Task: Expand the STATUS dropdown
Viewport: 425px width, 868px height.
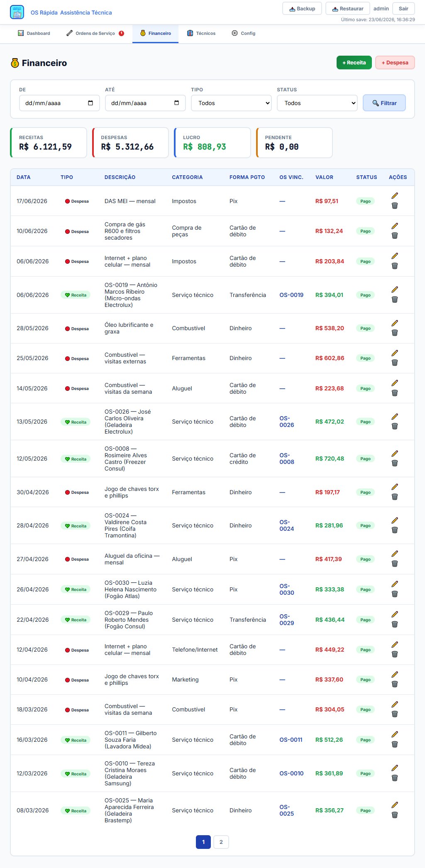Action: pyautogui.click(x=317, y=103)
